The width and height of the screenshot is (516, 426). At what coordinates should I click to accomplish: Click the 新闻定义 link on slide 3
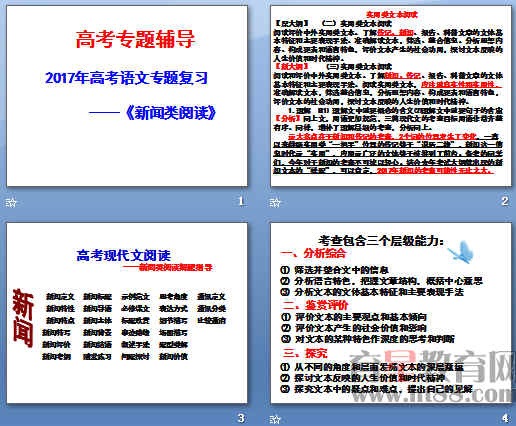[x=60, y=296]
